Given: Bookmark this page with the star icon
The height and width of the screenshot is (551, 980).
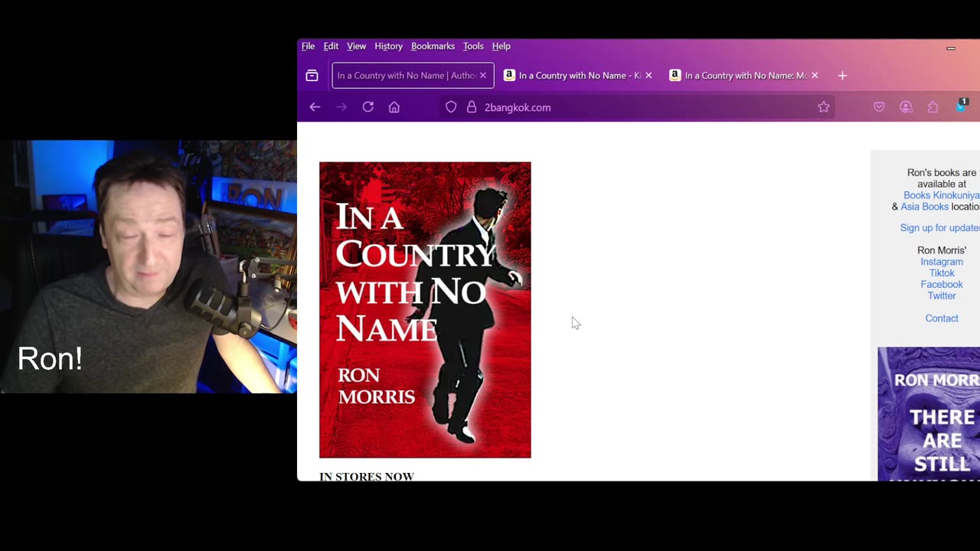Looking at the screenshot, I should click(824, 107).
